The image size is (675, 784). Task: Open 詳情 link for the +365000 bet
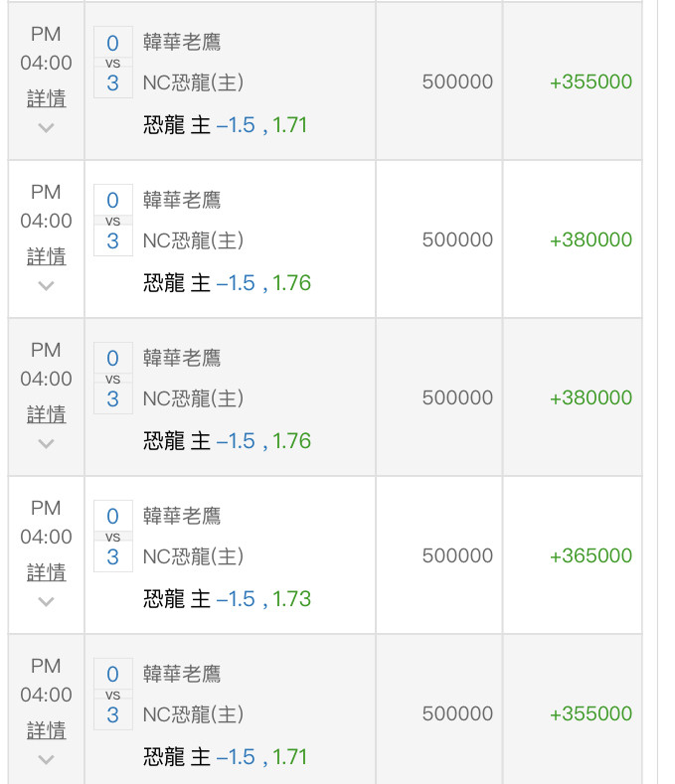point(46,572)
